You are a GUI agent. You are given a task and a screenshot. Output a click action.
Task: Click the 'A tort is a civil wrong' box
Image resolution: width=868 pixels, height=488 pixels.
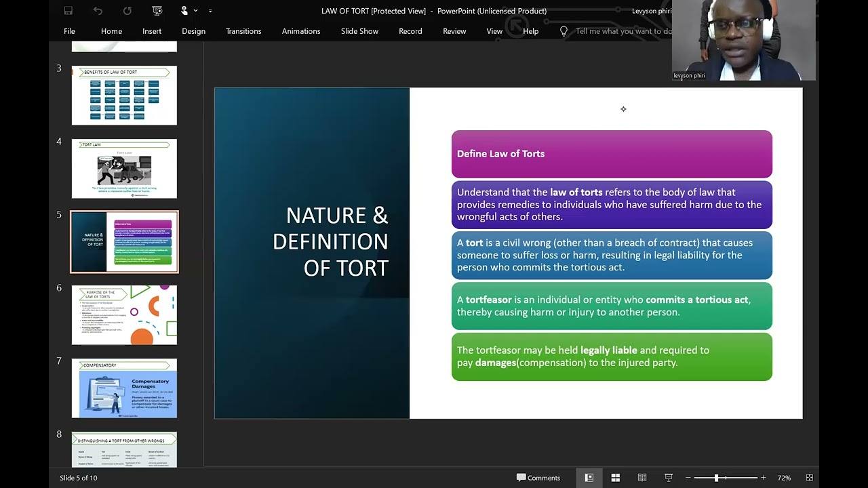pyautogui.click(x=612, y=255)
